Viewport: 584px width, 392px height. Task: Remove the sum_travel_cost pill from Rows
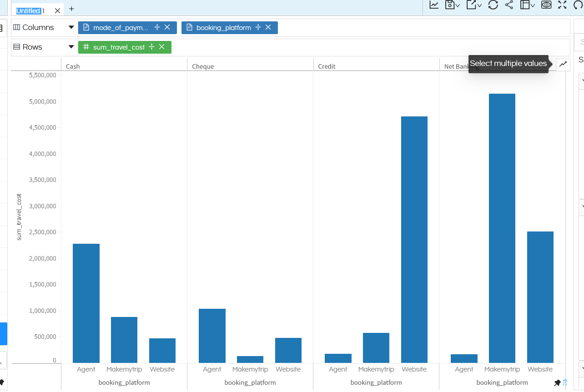pyautogui.click(x=162, y=47)
